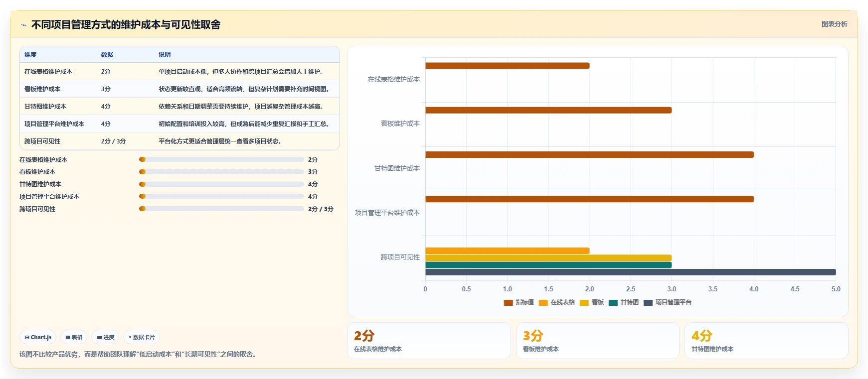Click the 表格 tag chip

[74, 337]
